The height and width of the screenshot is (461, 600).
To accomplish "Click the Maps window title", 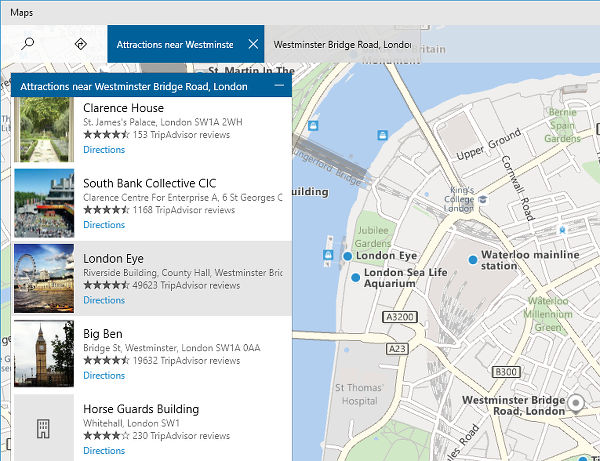I will 21,13.
